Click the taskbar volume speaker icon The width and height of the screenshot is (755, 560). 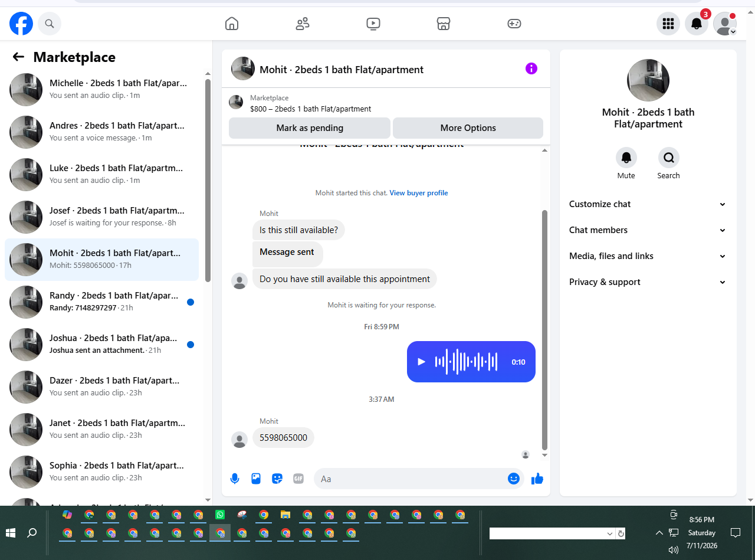tap(673, 550)
